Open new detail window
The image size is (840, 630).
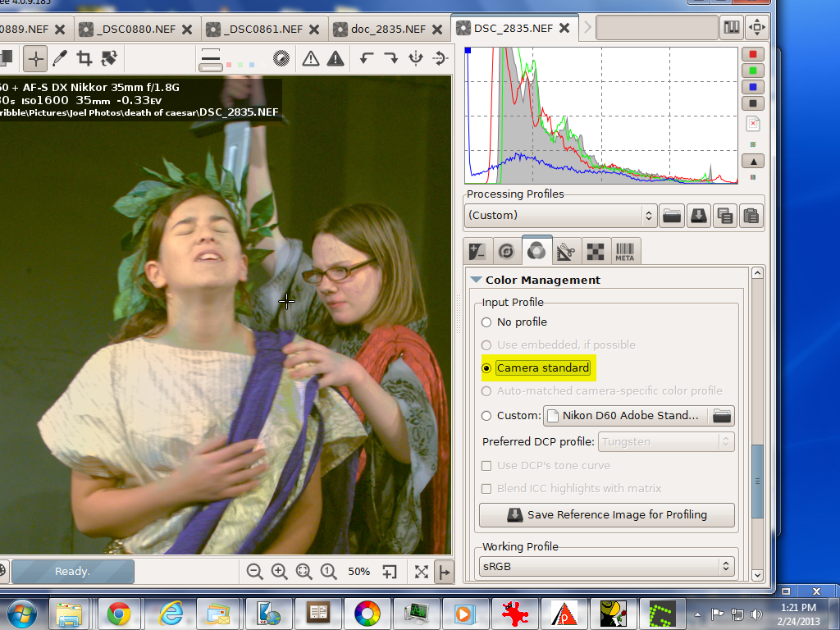pos(390,572)
